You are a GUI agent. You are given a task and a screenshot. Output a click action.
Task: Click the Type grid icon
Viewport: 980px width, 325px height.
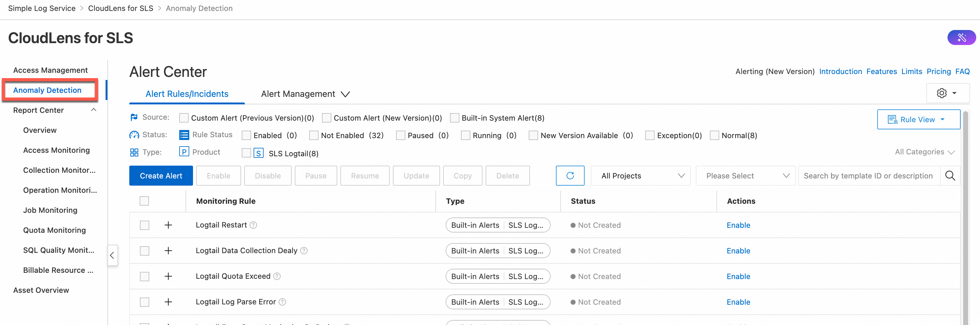point(134,152)
